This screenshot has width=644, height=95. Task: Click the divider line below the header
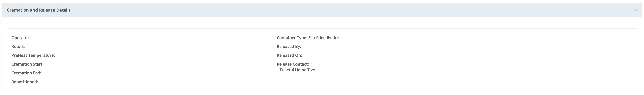click(x=322, y=29)
